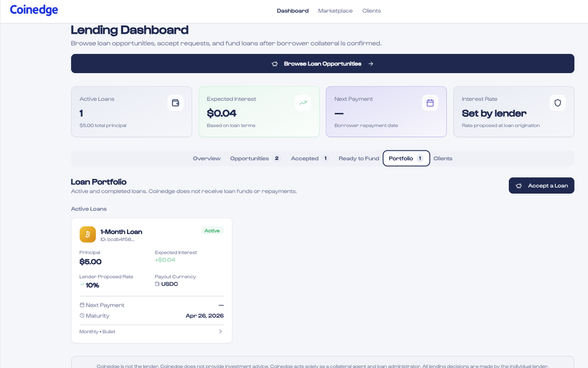Click the loan ID bcdb4f58... text
This screenshot has height=368, width=588.
click(x=117, y=239)
